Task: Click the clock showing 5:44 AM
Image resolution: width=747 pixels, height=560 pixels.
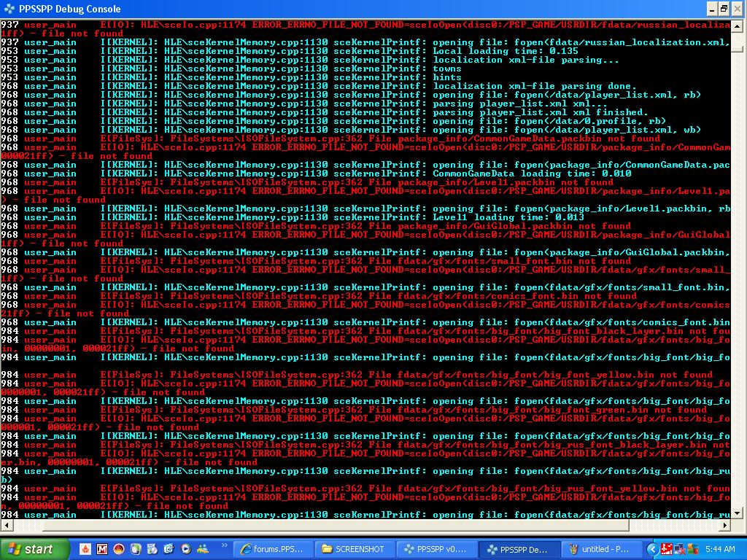Action: [721, 549]
